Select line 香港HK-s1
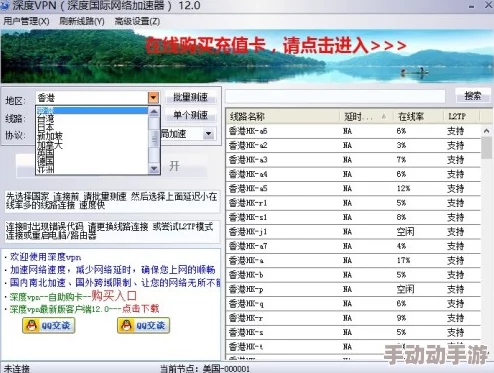This screenshot has width=494, height=373. click(353, 217)
